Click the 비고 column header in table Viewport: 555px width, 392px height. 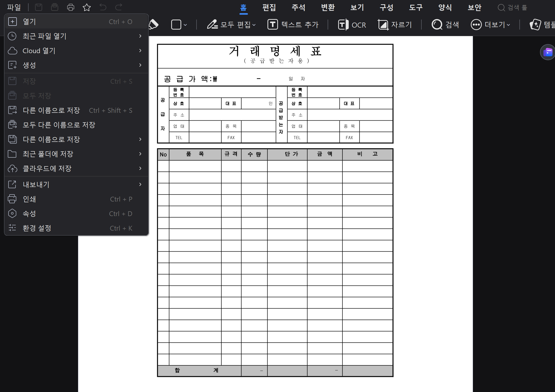[367, 154]
